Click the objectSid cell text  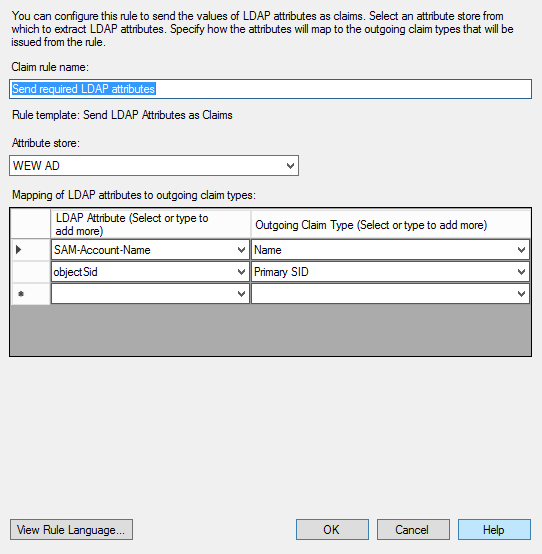75,272
